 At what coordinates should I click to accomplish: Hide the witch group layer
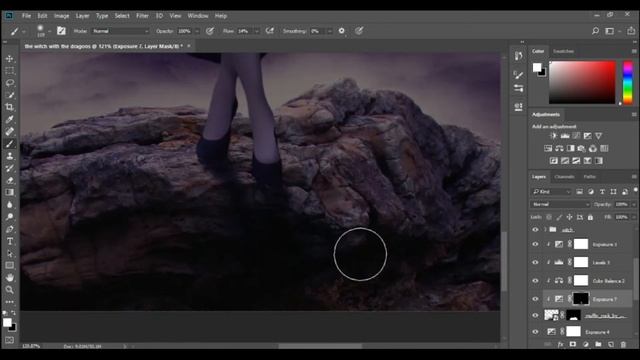pyautogui.click(x=535, y=229)
